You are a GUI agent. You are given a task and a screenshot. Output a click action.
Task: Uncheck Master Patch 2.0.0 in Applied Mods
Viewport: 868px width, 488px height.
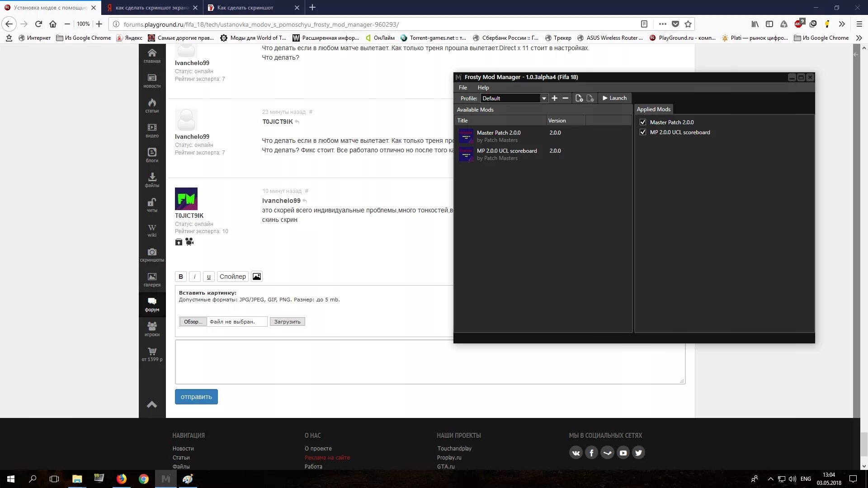click(x=643, y=122)
